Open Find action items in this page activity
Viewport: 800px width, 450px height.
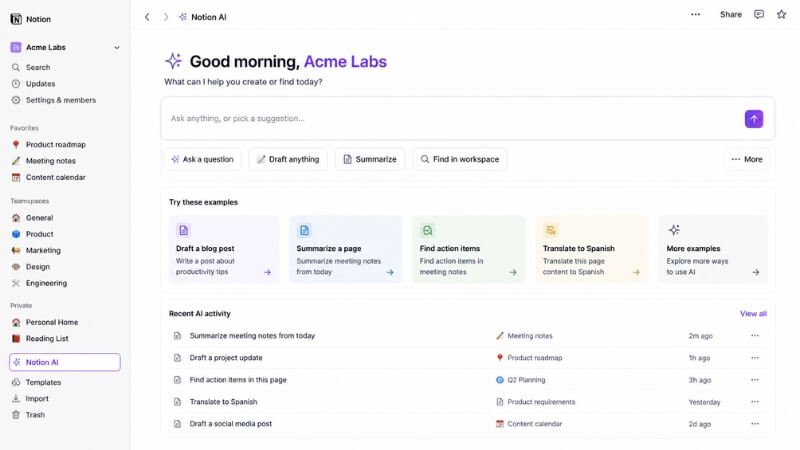click(238, 380)
